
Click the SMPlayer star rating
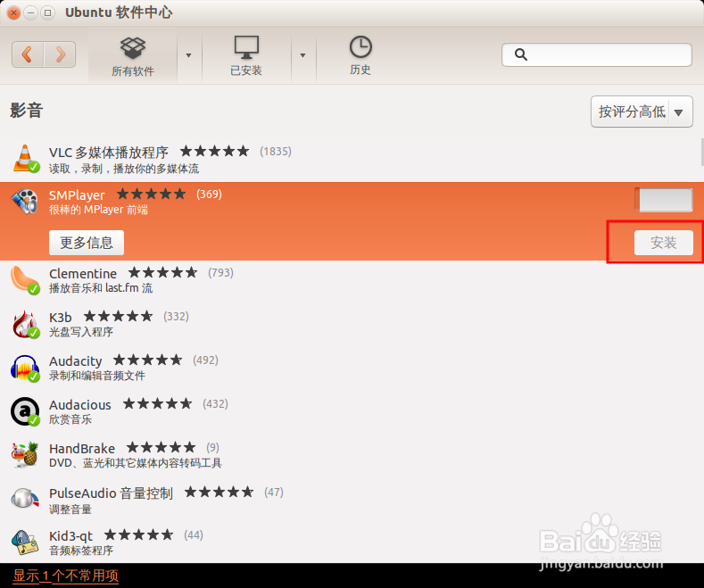[152, 194]
